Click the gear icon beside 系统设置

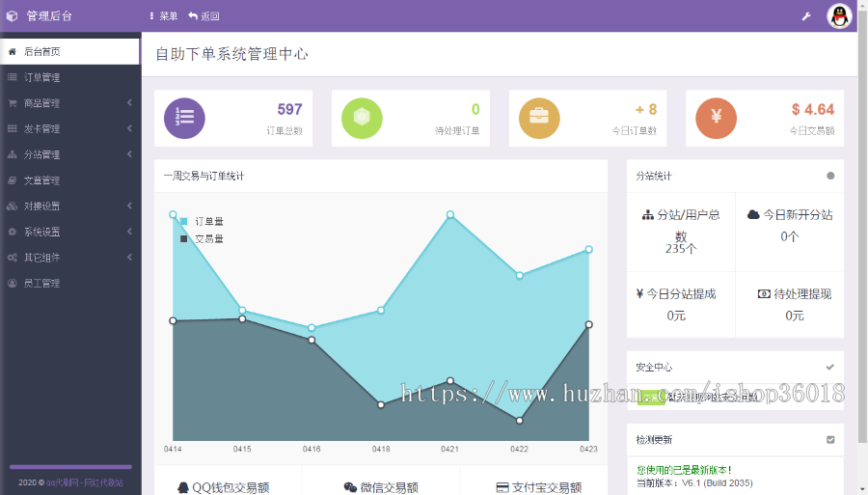[13, 232]
